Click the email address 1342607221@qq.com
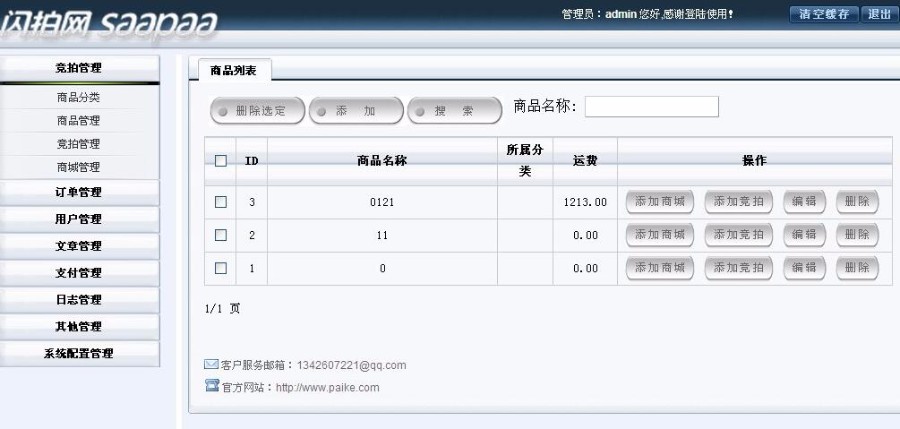 click(351, 365)
